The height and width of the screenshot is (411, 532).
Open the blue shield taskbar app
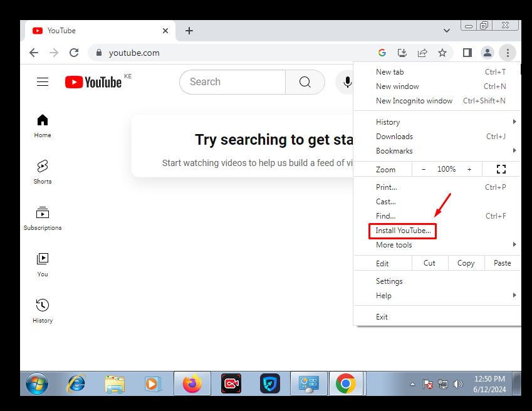click(x=270, y=383)
